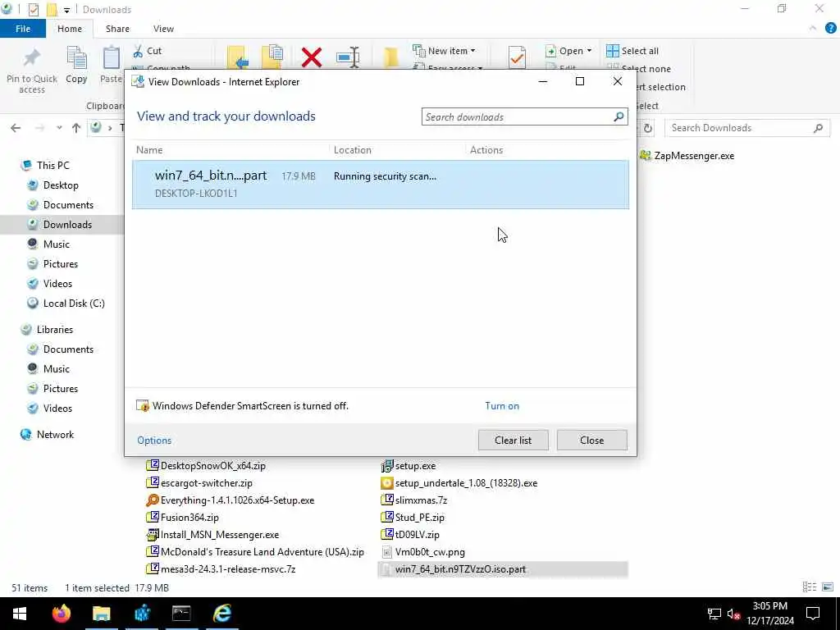
Task: Switch to the View ribbon tab
Action: coord(163,29)
